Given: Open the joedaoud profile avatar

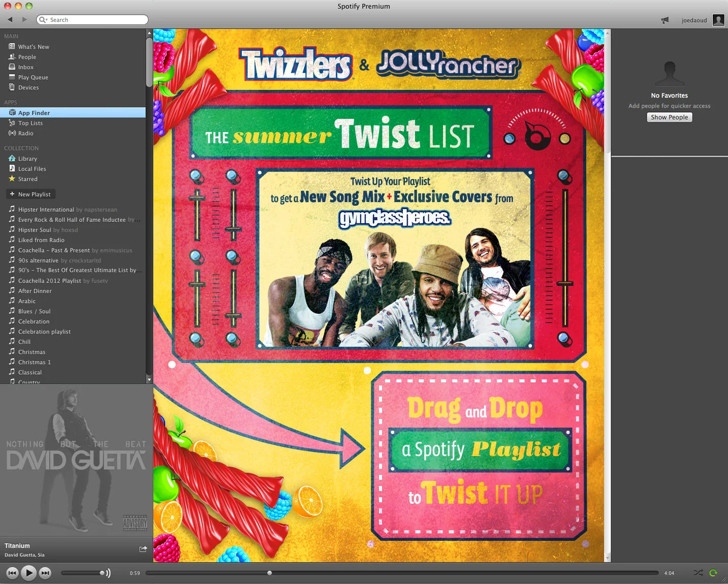Looking at the screenshot, I should coord(718,20).
